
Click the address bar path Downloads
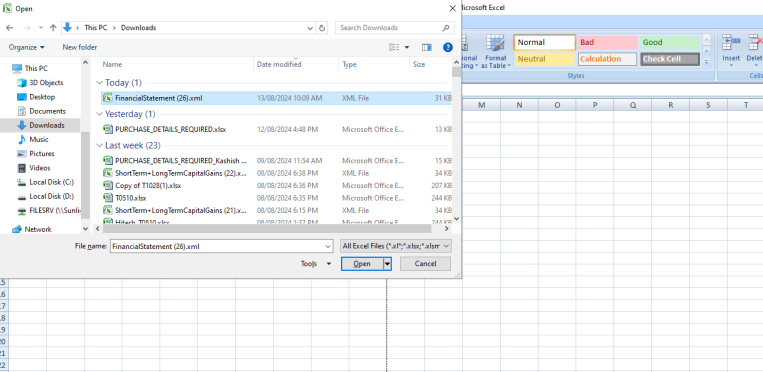(139, 28)
